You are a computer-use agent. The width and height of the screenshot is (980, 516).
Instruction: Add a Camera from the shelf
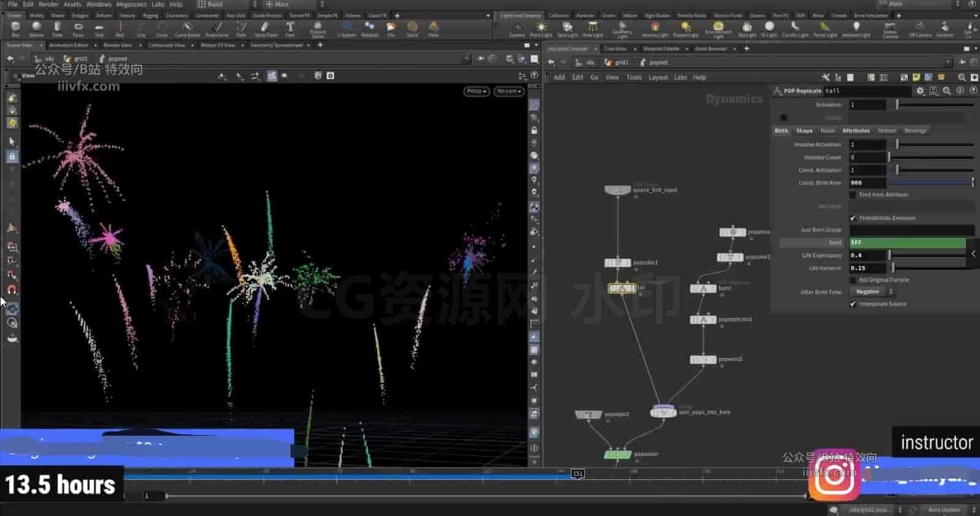coord(517,29)
